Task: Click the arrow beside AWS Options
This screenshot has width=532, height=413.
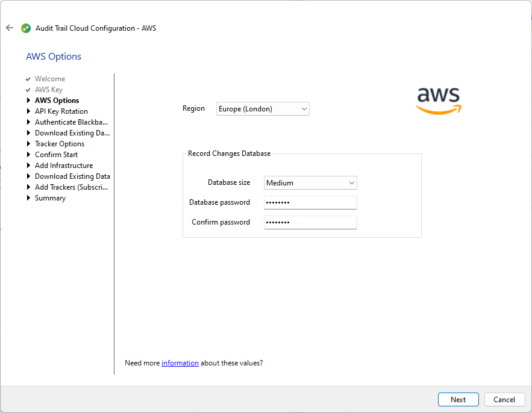Action: tap(28, 100)
